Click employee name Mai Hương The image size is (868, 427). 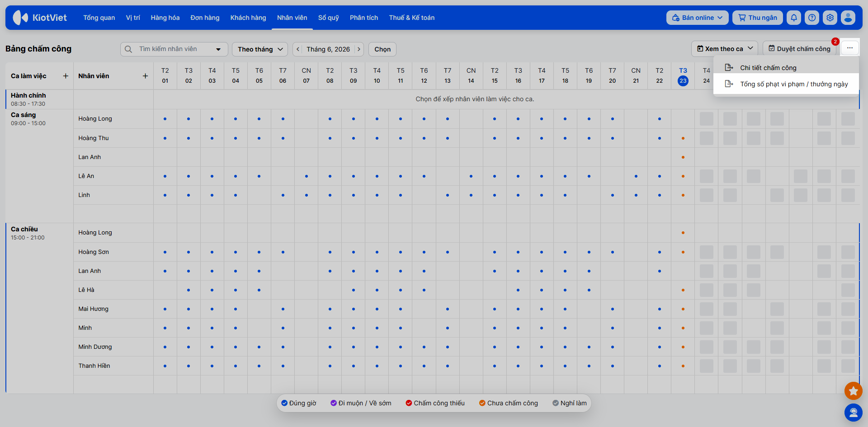click(x=93, y=309)
